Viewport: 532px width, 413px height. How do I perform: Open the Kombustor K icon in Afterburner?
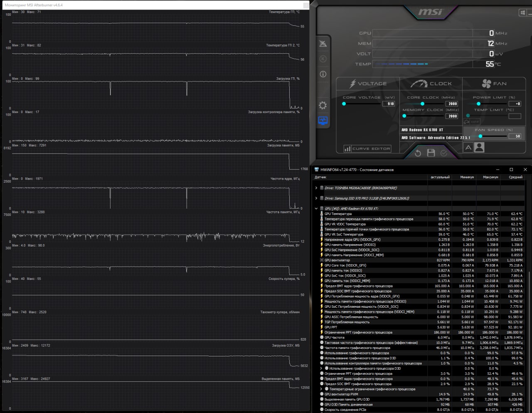(323, 59)
